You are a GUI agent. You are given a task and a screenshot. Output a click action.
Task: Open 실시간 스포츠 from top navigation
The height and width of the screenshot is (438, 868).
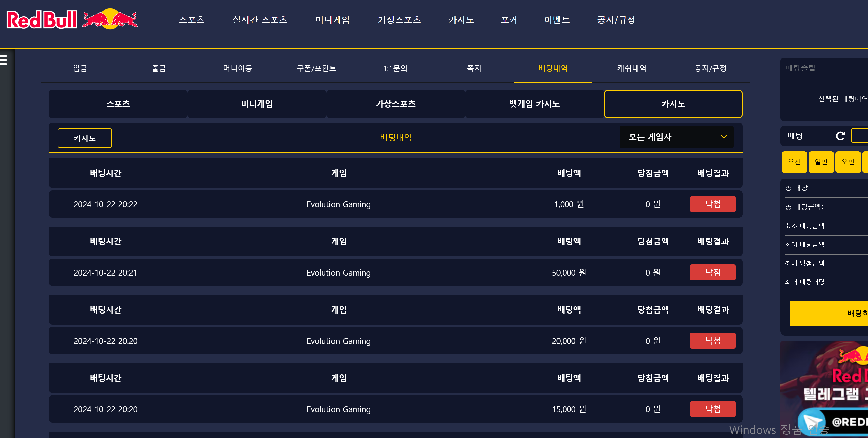(x=259, y=20)
